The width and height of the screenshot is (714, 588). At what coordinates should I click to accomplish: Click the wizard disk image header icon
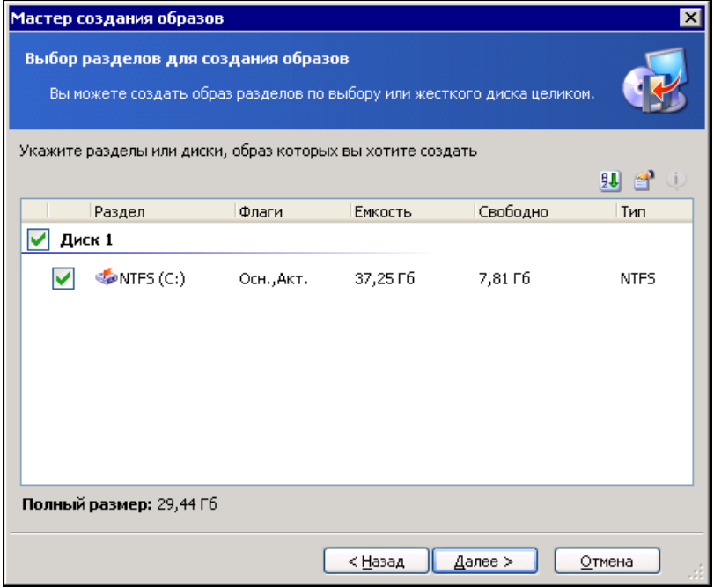coord(656,81)
